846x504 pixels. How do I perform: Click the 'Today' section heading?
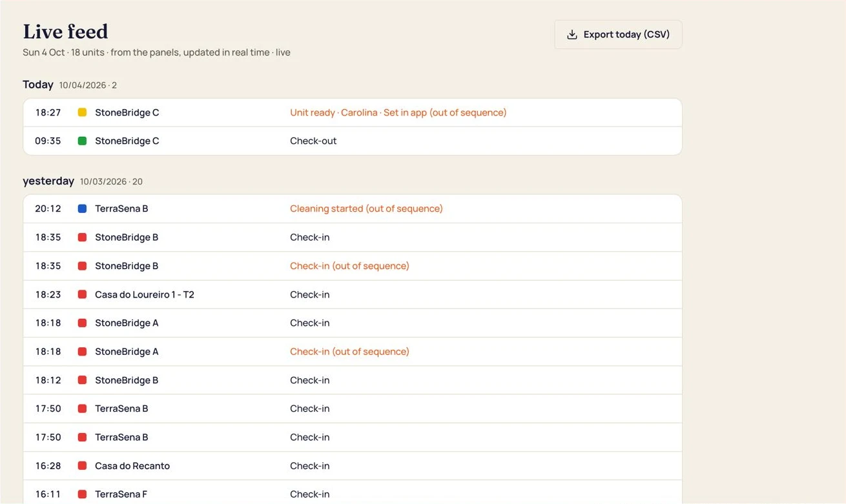(38, 85)
